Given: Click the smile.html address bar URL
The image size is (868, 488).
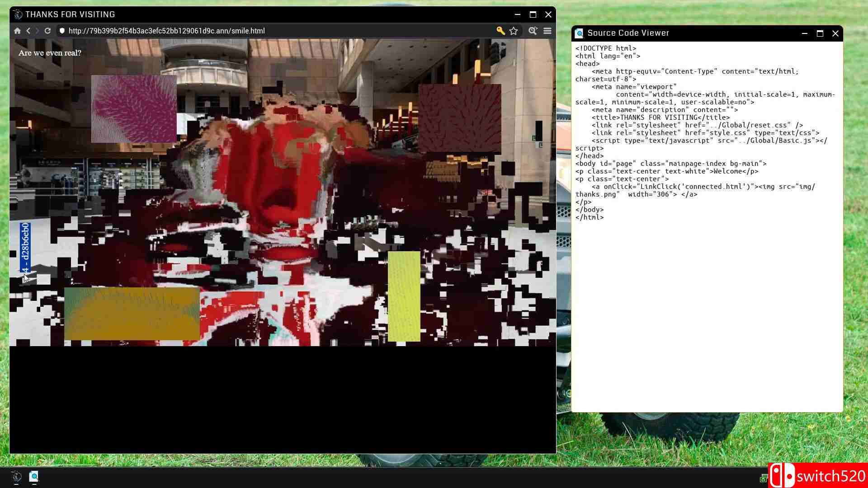Looking at the screenshot, I should (x=166, y=31).
